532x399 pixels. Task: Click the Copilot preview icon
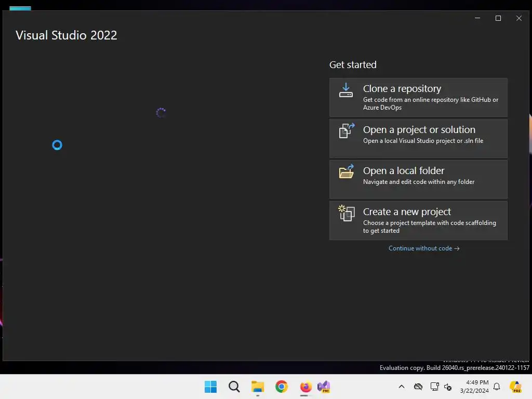pyautogui.click(x=515, y=387)
